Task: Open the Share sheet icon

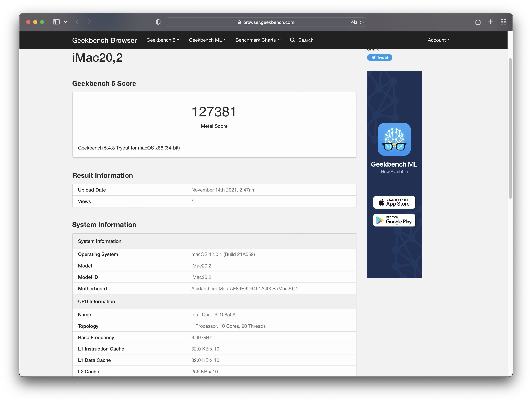Action: coord(478,22)
